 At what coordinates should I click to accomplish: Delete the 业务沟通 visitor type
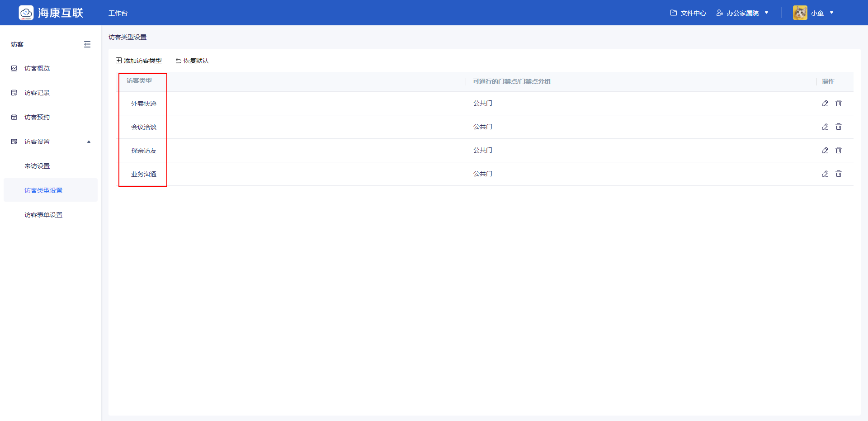[x=839, y=174]
